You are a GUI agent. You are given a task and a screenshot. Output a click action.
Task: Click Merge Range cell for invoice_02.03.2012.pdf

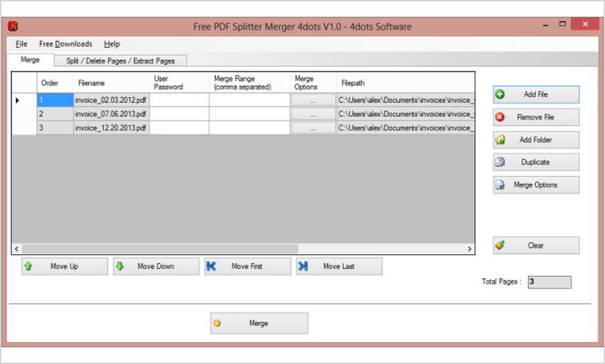pos(250,100)
